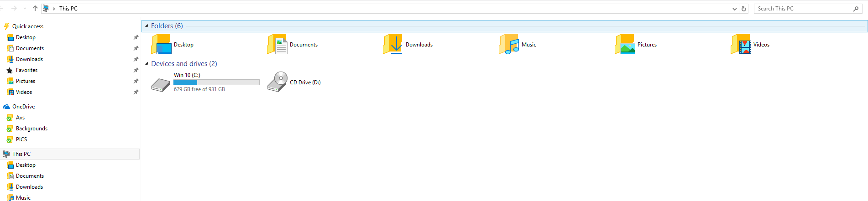Select the CD Drive (D:) disc icon

coord(277,82)
